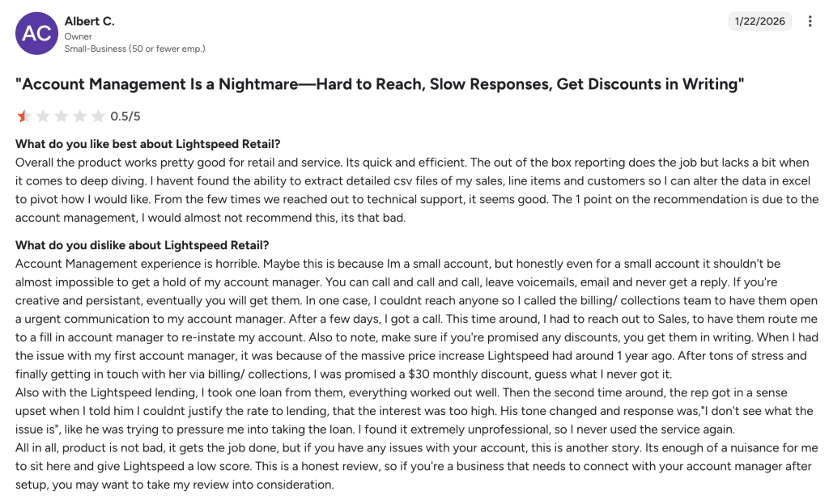
Task: Click the fourth rating star
Action: pos(80,116)
